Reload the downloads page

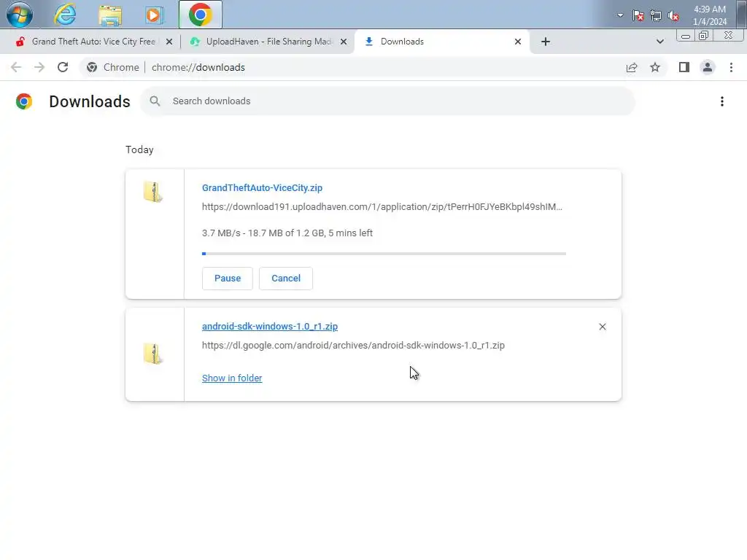tap(63, 67)
